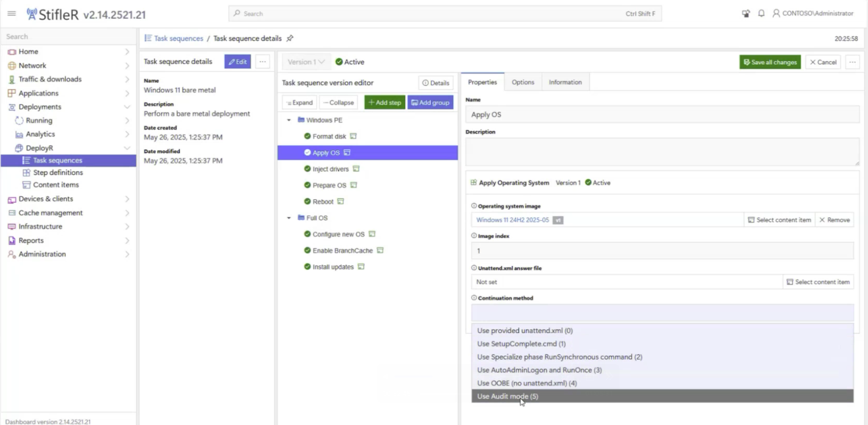This screenshot has height=425, width=868.
Task: Click the Expand all button
Action: (299, 103)
